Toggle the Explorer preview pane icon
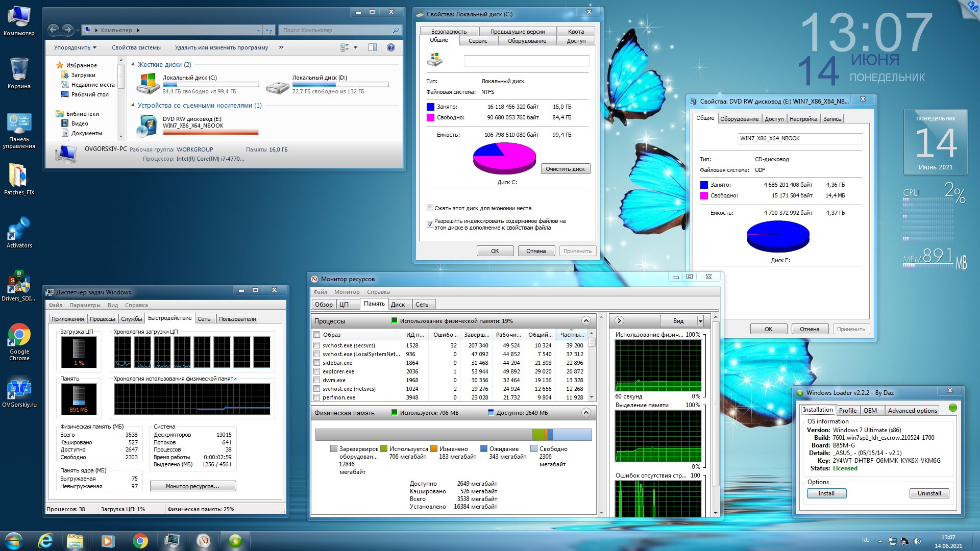 (373, 47)
